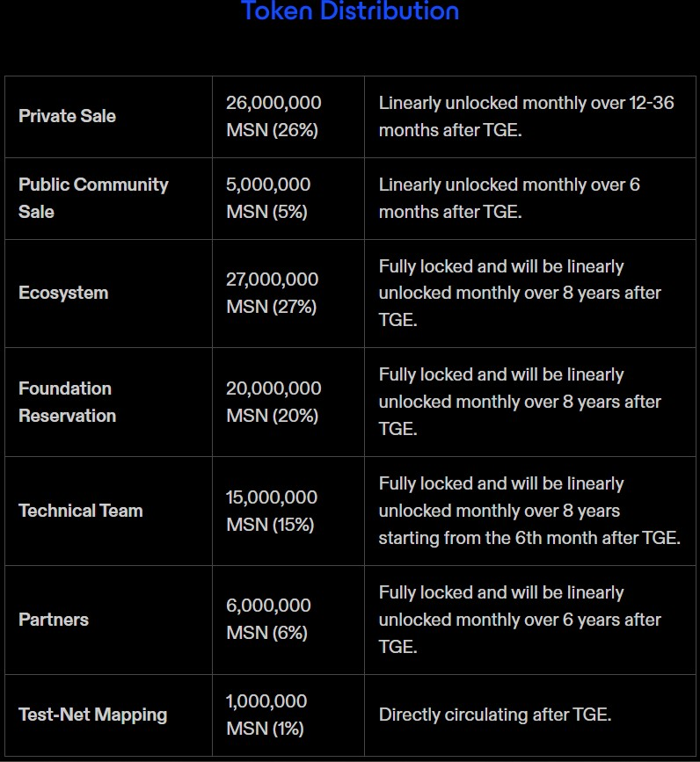Click the Token Distribution heading

pos(349,11)
